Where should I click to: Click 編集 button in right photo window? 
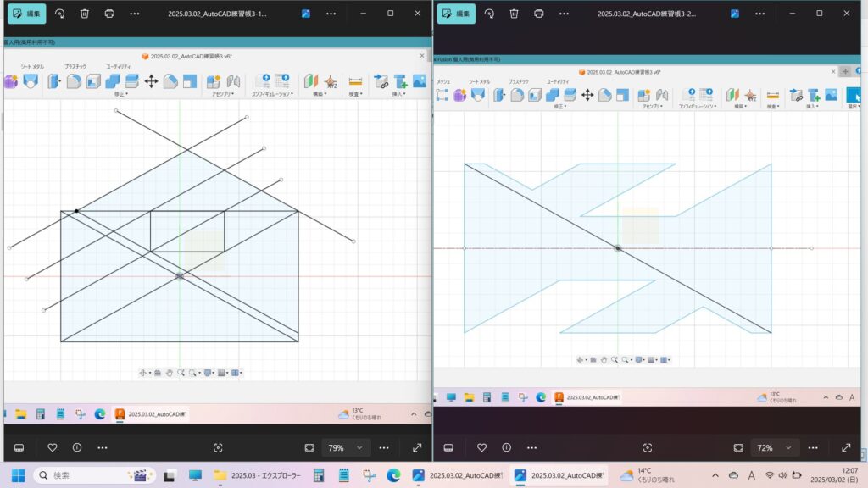coord(455,14)
